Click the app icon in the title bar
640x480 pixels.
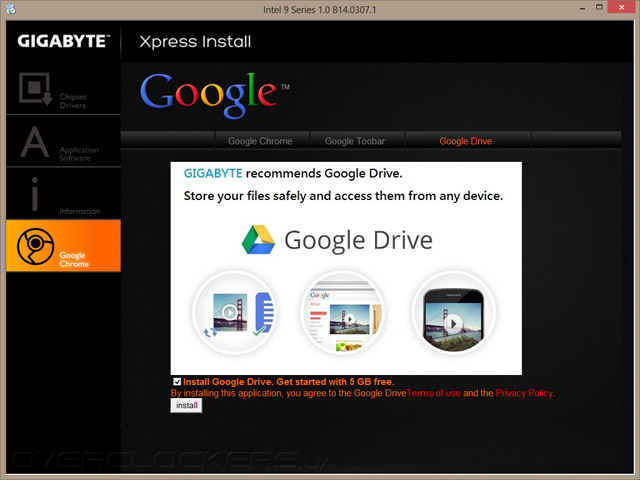[11, 9]
